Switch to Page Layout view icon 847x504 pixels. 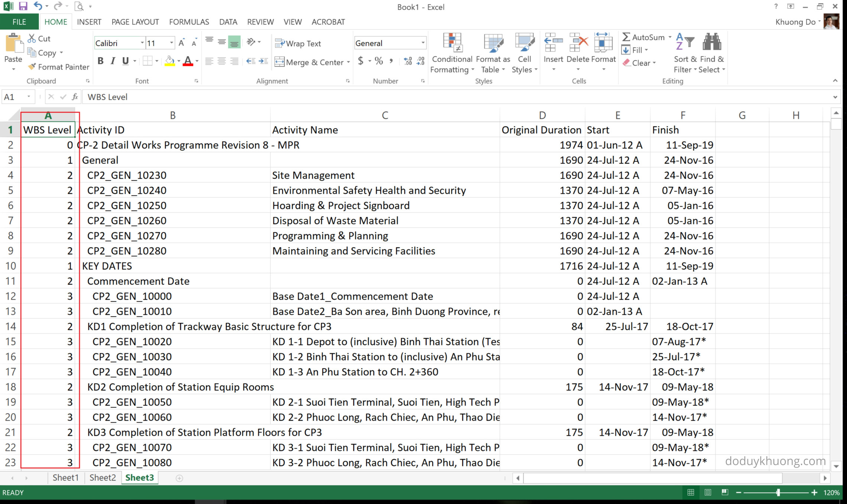tap(708, 492)
